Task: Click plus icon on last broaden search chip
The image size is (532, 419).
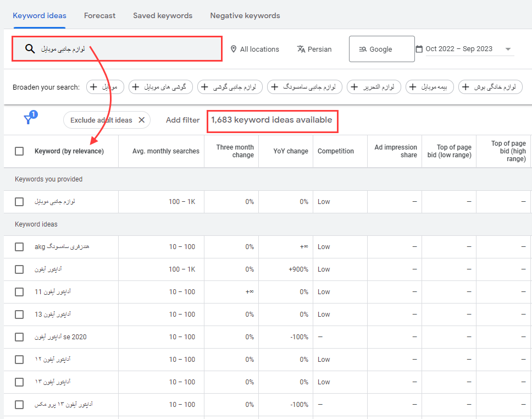Action: (466, 87)
